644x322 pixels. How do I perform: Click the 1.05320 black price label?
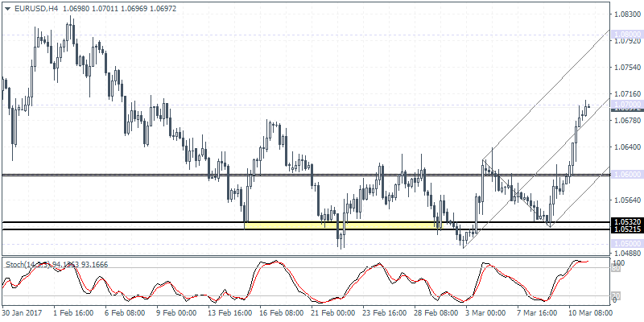coord(626,221)
